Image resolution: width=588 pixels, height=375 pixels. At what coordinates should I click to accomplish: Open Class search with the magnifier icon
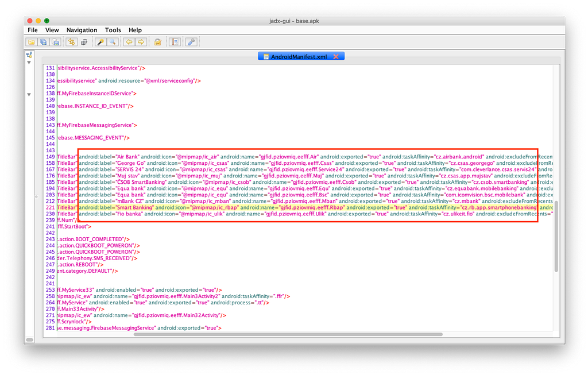point(112,42)
